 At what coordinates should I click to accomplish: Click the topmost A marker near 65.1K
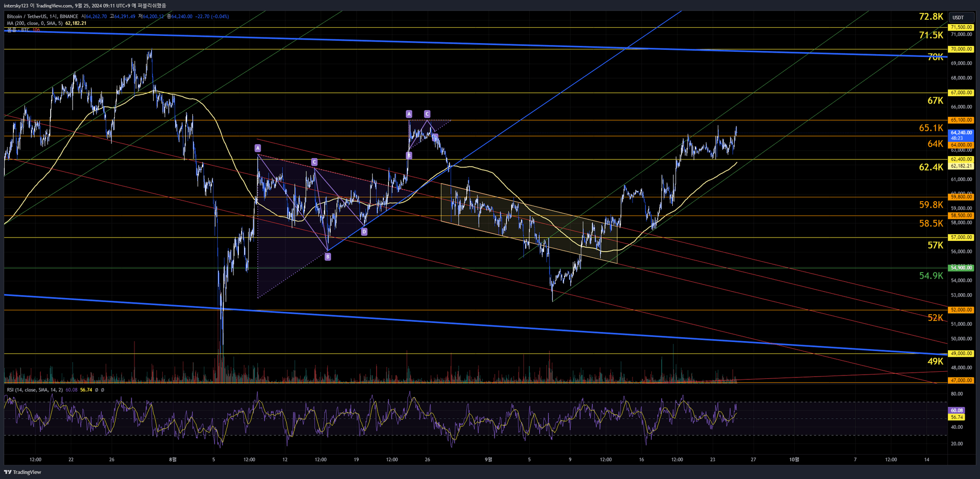409,114
